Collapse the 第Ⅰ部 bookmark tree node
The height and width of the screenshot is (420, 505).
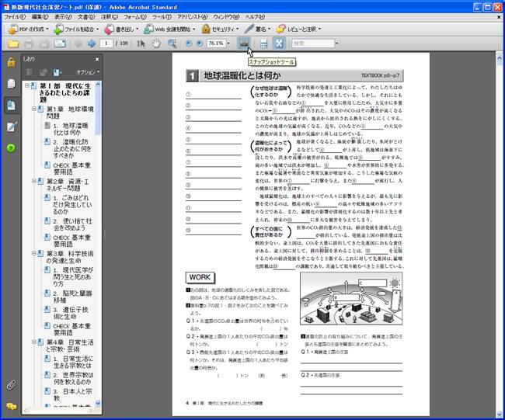click(x=27, y=86)
